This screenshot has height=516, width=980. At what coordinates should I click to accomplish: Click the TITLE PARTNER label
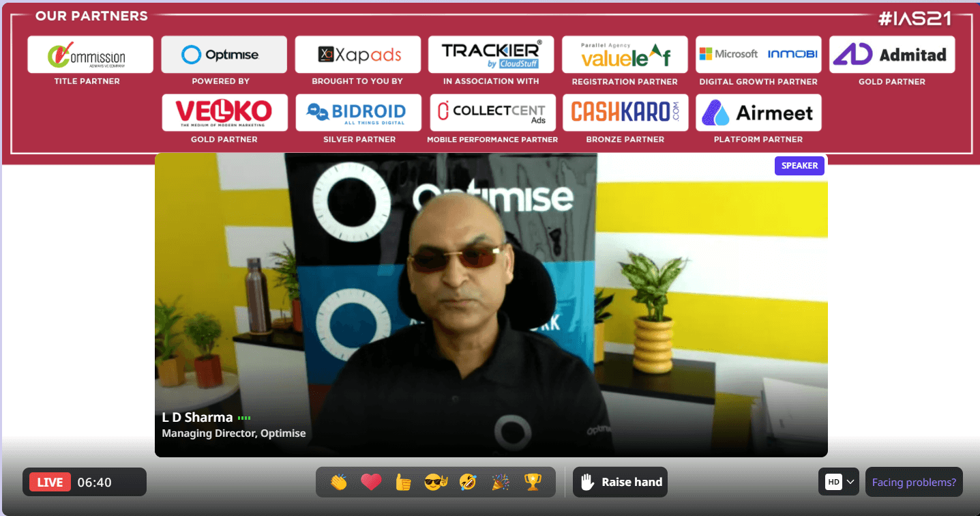[87, 81]
